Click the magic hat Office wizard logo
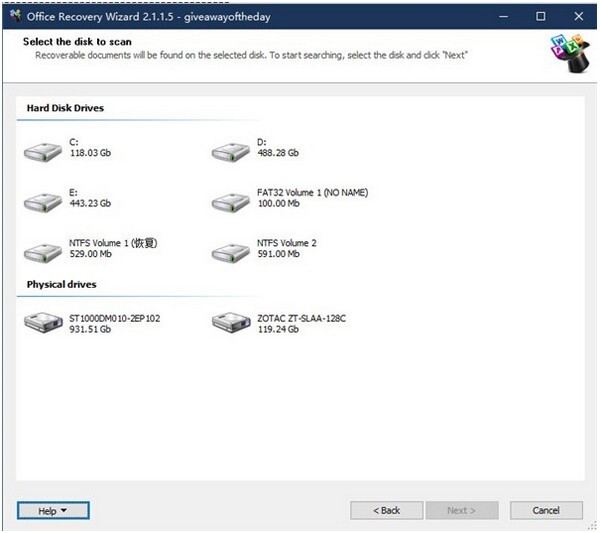The width and height of the screenshot is (600, 533). point(570,54)
